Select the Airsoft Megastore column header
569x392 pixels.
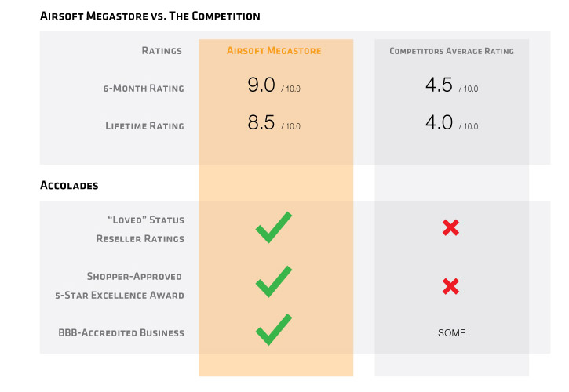[274, 51]
